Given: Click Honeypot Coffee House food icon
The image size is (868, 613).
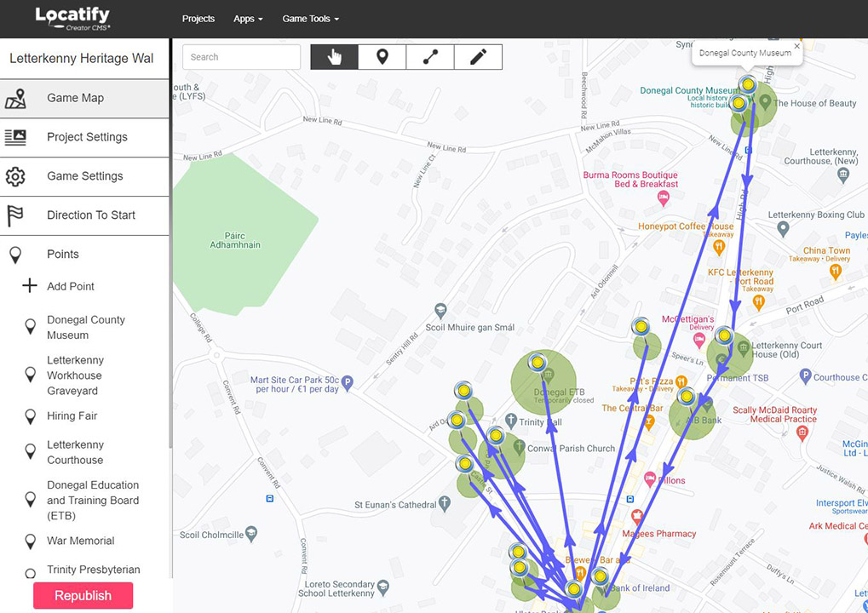Looking at the screenshot, I should point(719,247).
